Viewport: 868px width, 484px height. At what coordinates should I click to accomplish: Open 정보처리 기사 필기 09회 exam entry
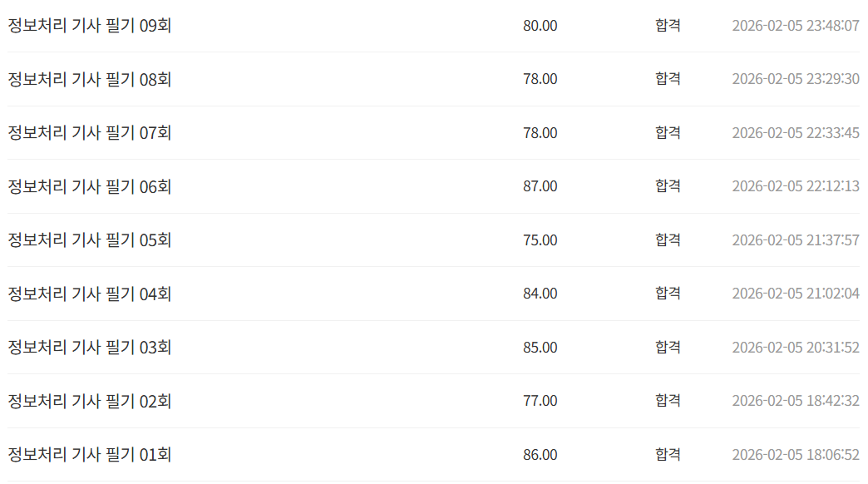pyautogui.click(x=89, y=26)
